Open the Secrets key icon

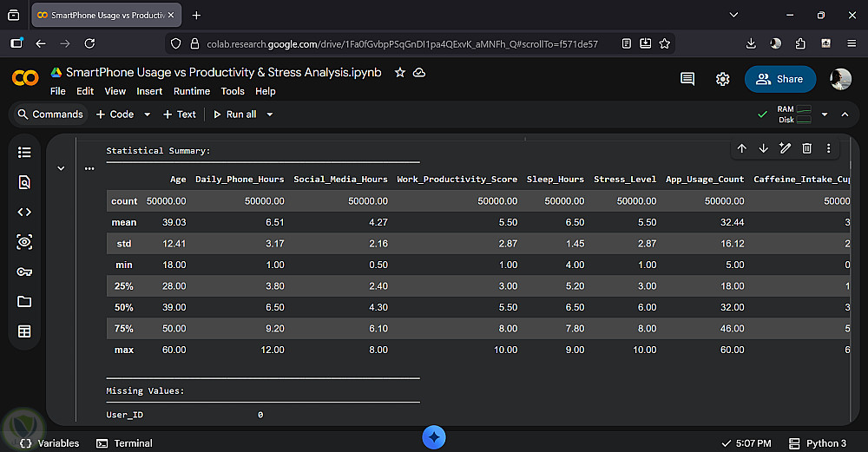(24, 272)
